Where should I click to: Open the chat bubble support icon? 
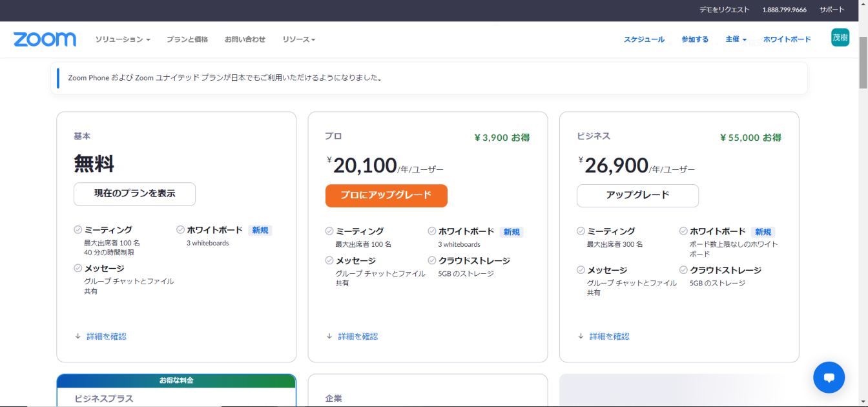pyautogui.click(x=829, y=377)
